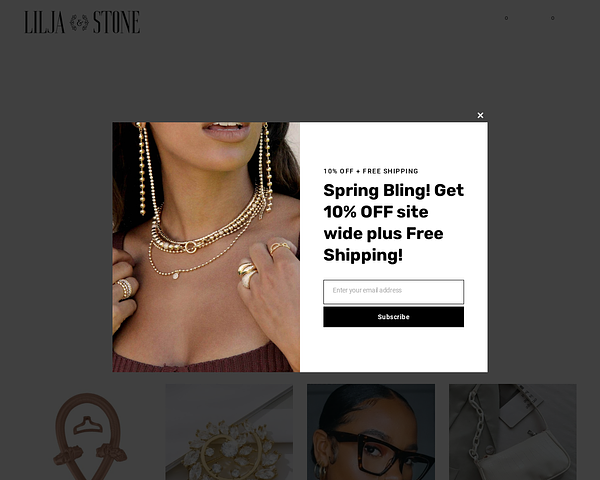Close the Spring Bling popup
This screenshot has width=600, height=480.
[480, 115]
